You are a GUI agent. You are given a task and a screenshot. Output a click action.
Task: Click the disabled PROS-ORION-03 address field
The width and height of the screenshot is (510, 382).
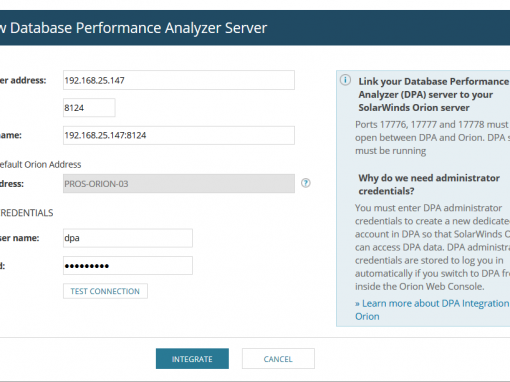[x=179, y=184]
